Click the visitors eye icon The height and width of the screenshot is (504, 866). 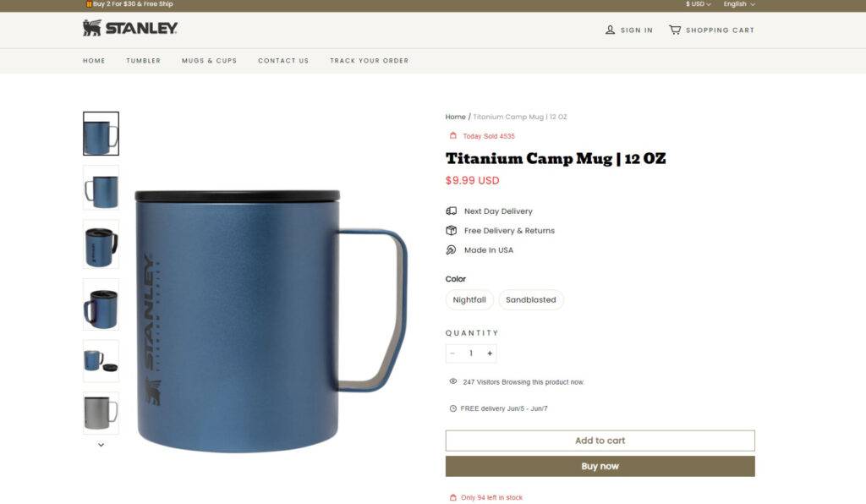(x=453, y=381)
